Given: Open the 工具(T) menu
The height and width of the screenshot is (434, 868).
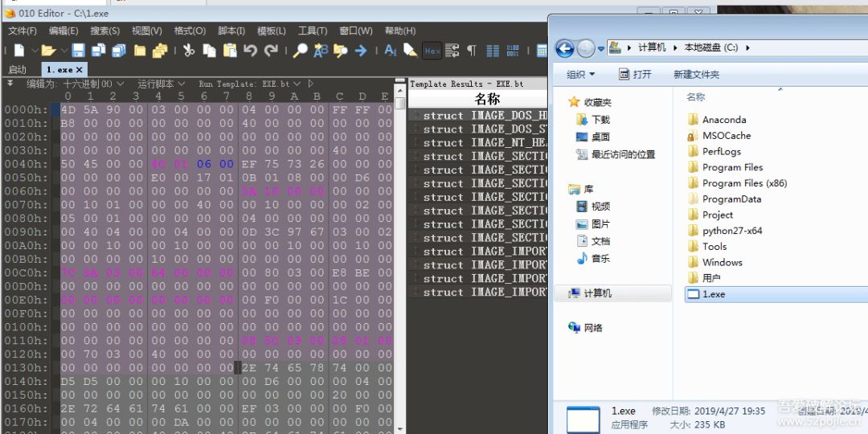Looking at the screenshot, I should pos(313,31).
